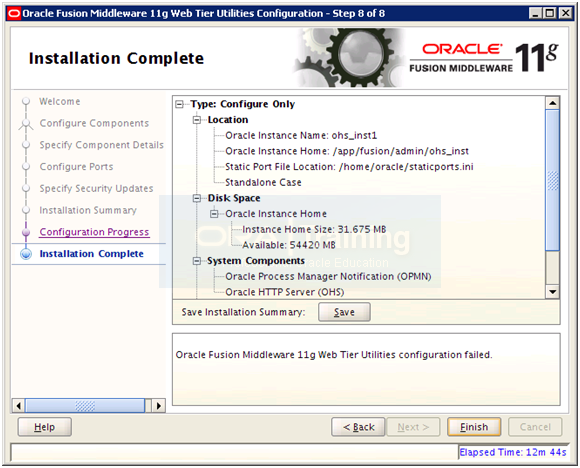
Task: Click the Installation Complete step bullet icon
Action: [26, 254]
